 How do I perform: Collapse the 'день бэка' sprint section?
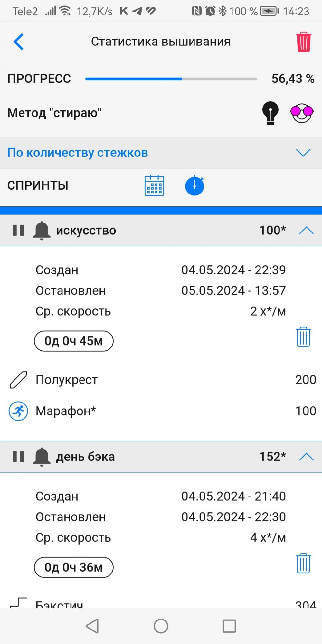coord(306,457)
